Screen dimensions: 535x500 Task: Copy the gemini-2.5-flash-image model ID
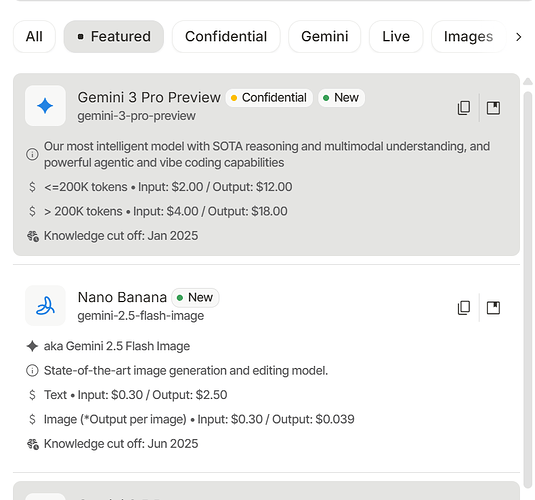(x=464, y=308)
